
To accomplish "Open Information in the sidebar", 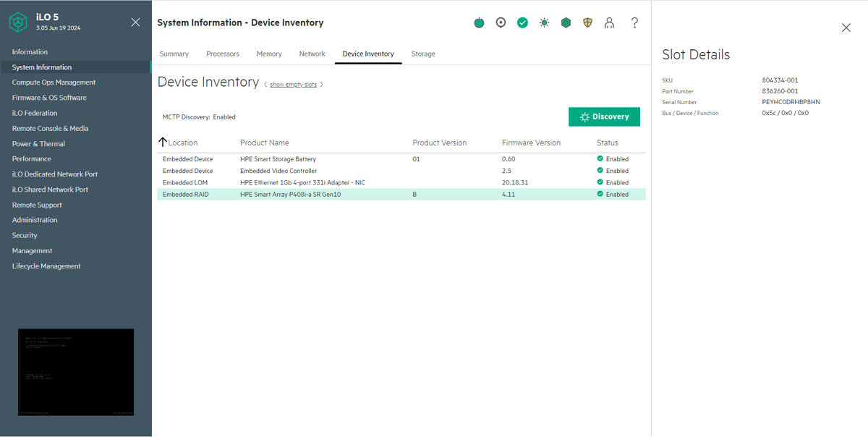I will 30,52.
